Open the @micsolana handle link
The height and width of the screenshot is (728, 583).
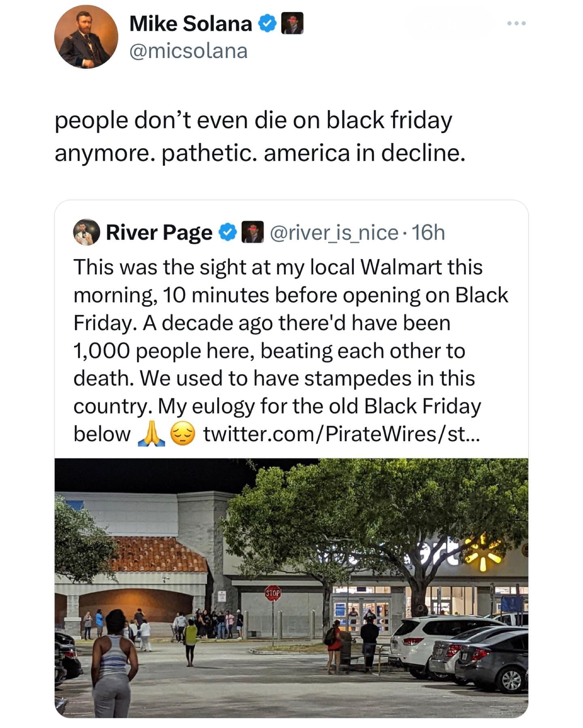pyautogui.click(x=188, y=51)
